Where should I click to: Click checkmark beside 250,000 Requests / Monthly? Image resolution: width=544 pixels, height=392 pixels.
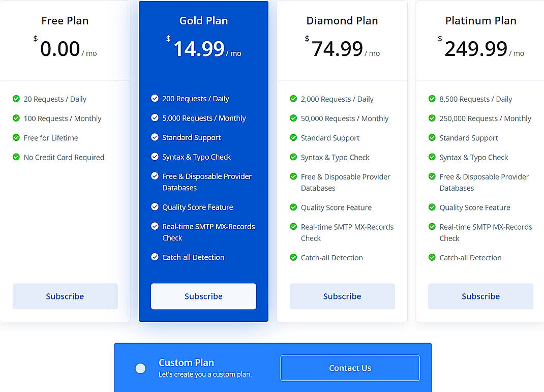click(x=432, y=118)
